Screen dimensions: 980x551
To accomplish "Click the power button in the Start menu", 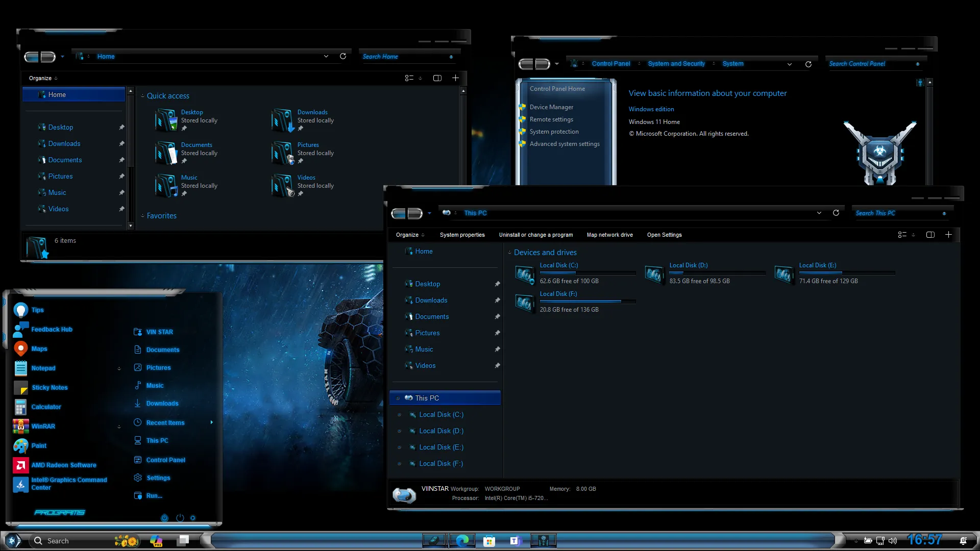I will pyautogui.click(x=180, y=518).
